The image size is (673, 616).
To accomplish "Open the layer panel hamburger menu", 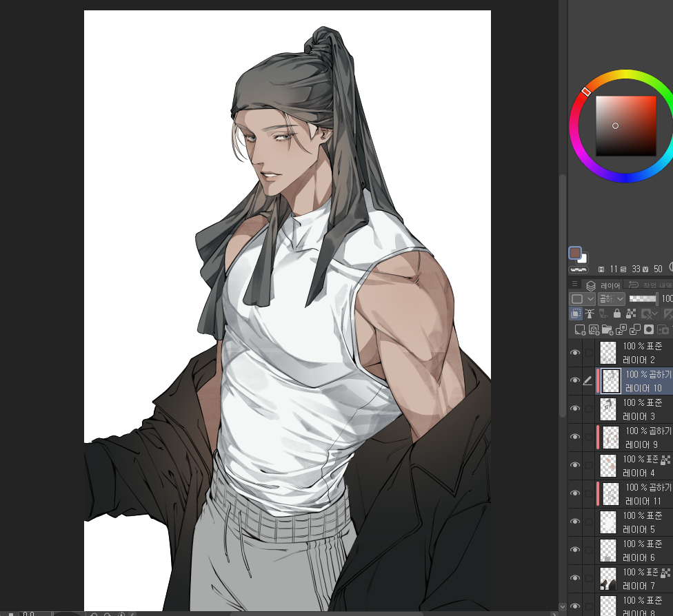I will pos(574,284).
